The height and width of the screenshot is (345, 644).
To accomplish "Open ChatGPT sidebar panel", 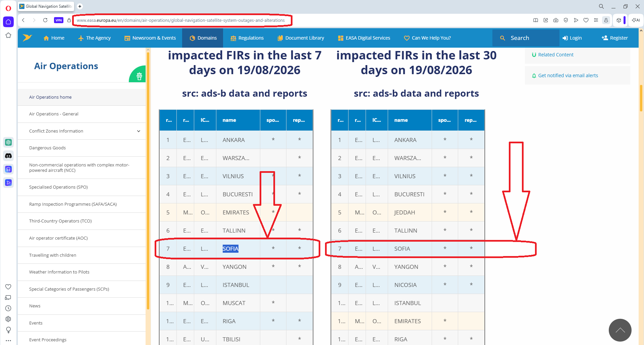I will pyautogui.click(x=8, y=142).
